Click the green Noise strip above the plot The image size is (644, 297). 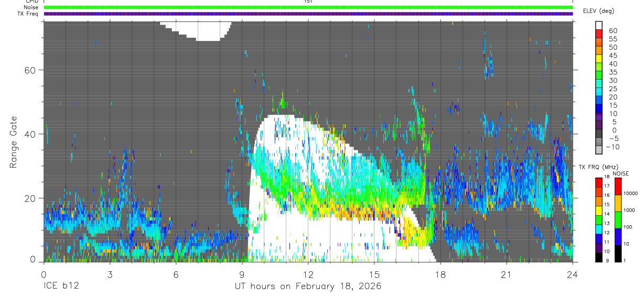click(308, 7)
